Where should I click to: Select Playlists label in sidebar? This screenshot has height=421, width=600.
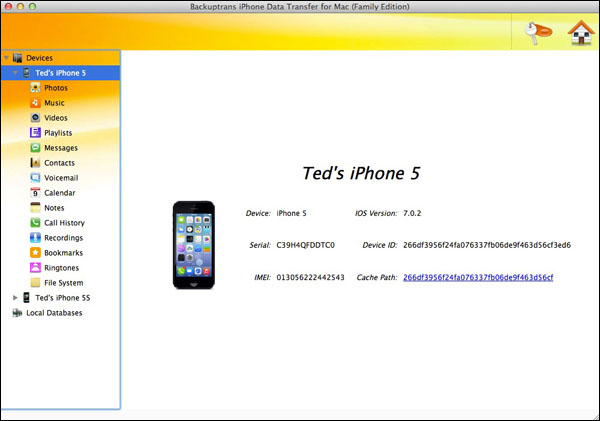58,133
